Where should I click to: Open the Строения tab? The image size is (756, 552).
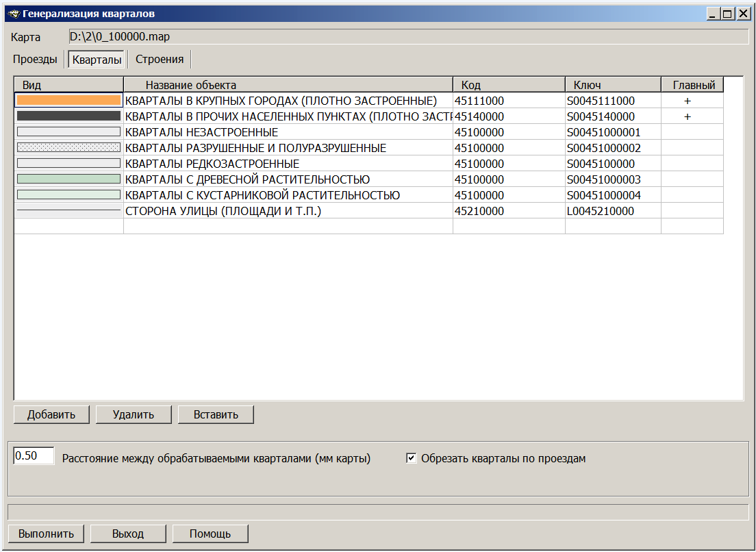coord(160,60)
